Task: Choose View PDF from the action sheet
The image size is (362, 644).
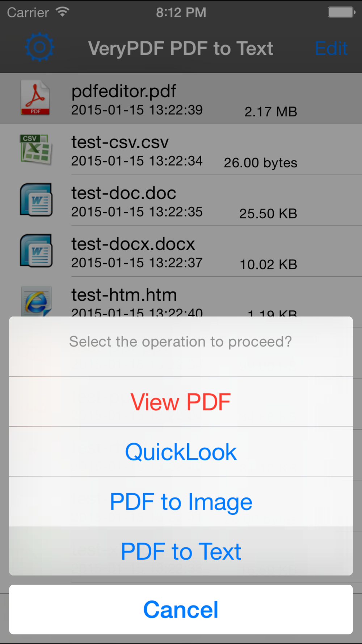Action: point(181,402)
